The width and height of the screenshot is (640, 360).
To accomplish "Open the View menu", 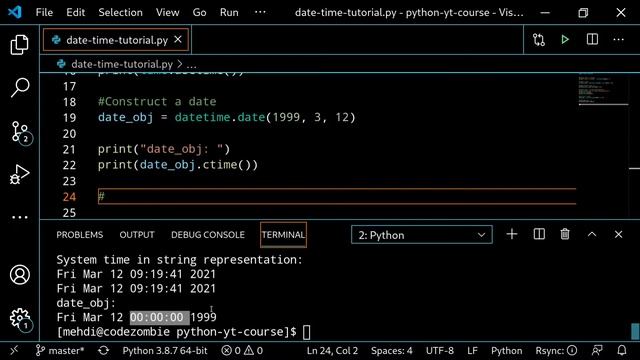I will coord(167,12).
